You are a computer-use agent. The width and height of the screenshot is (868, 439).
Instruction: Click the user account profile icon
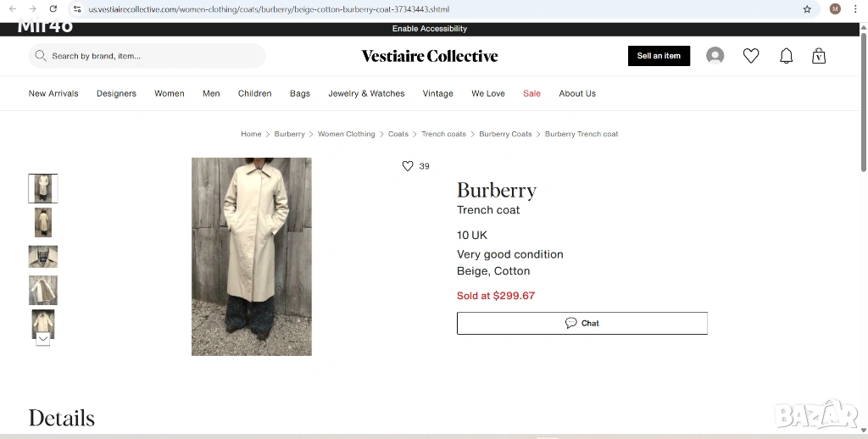pyautogui.click(x=715, y=56)
